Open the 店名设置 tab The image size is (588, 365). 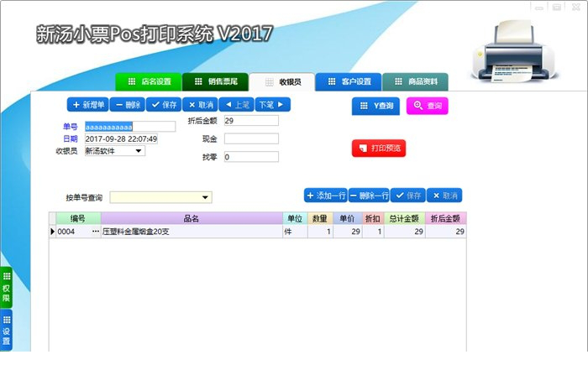click(x=149, y=81)
